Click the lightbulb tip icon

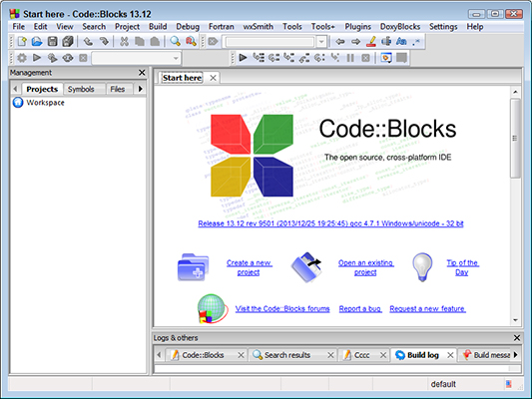coord(422,267)
